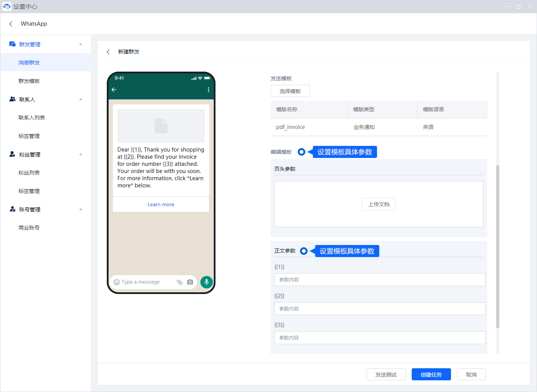Click the {{1}} 参数内容 input field
The height and width of the screenshot is (392, 537).
(x=380, y=280)
